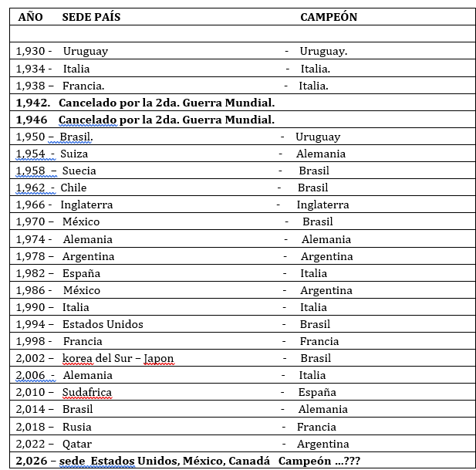The width and height of the screenshot is (476, 470).
Task: Click host Estados Unidos in the 1,994 row
Action: [103, 324]
